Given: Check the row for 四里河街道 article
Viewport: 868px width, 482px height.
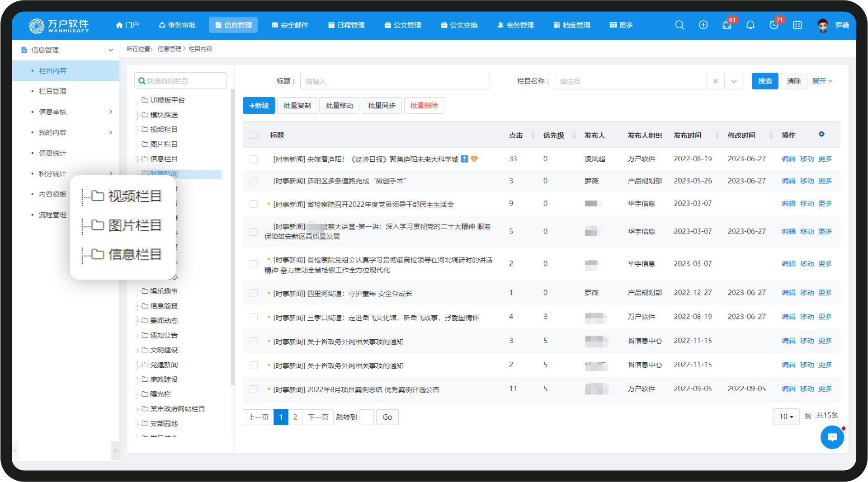Looking at the screenshot, I should (x=254, y=293).
